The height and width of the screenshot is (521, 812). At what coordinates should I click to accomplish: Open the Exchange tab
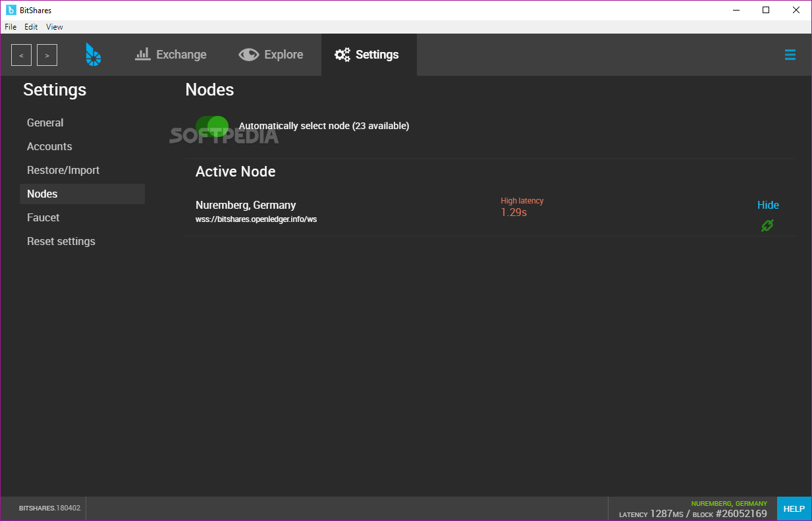(x=171, y=55)
